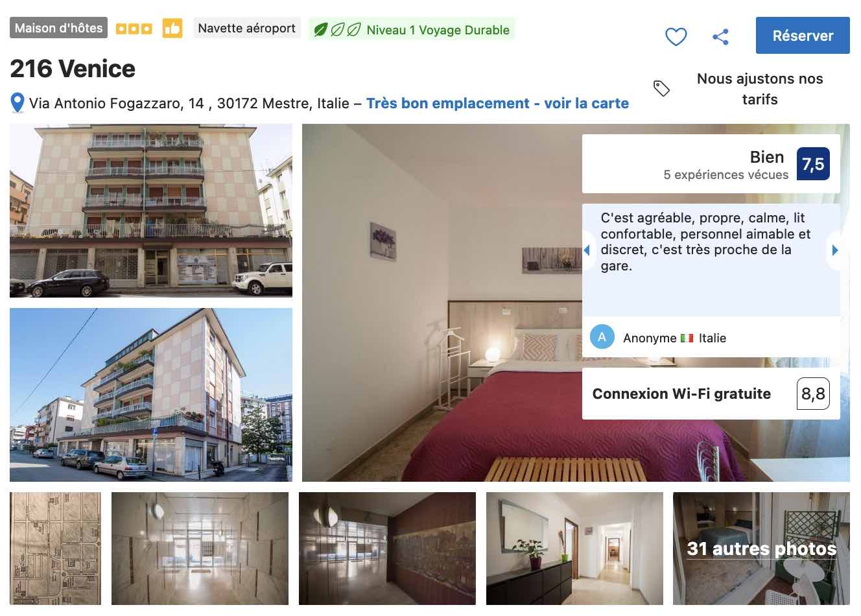Image resolution: width=861 pixels, height=616 pixels.
Task: Show previous review with left arrow
Action: coord(587,250)
